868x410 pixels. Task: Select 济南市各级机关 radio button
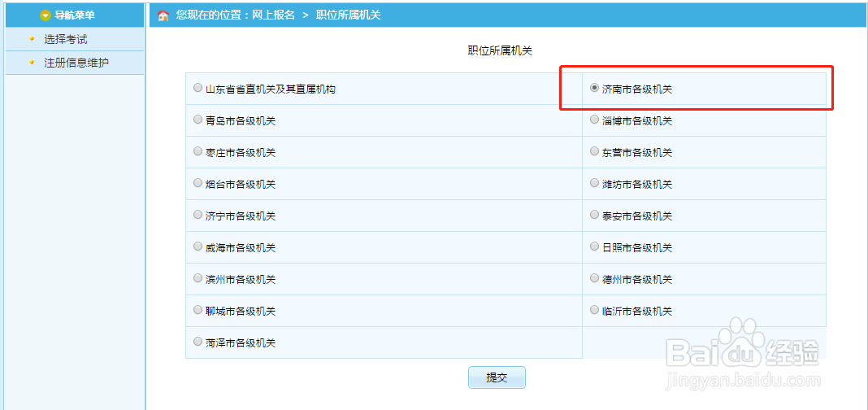(x=595, y=88)
